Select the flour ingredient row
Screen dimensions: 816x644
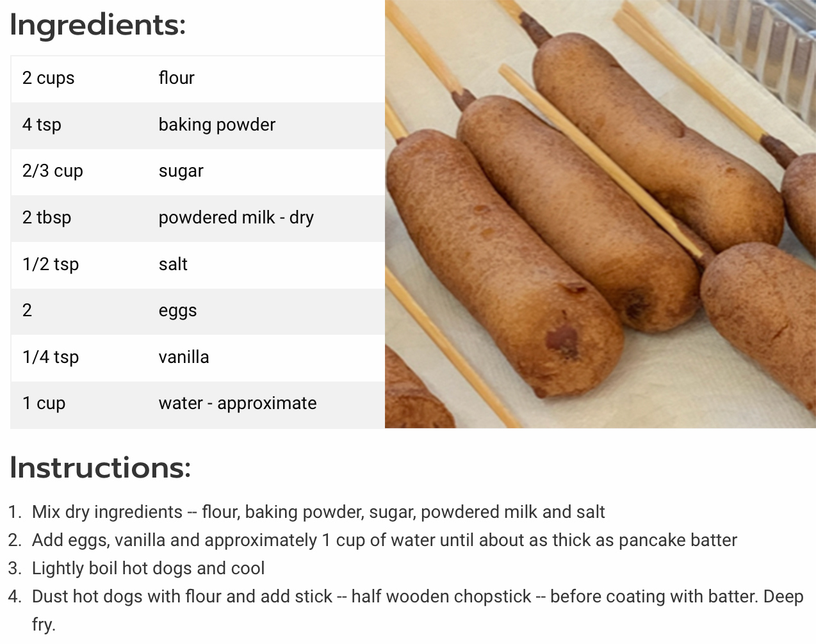[198, 79]
